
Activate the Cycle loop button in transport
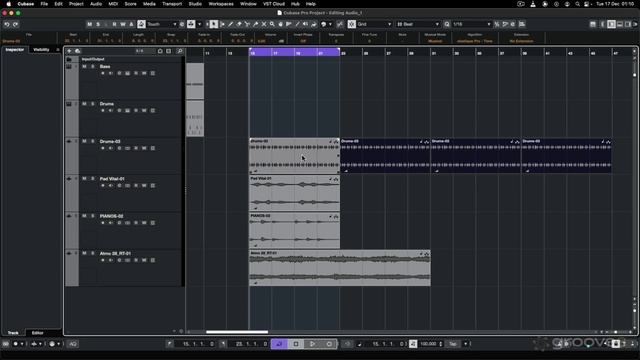coord(280,344)
